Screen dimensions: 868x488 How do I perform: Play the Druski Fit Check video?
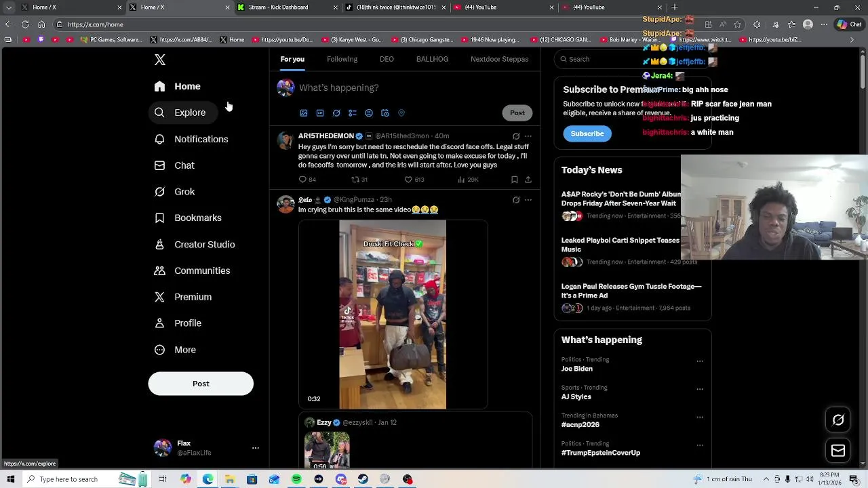393,314
